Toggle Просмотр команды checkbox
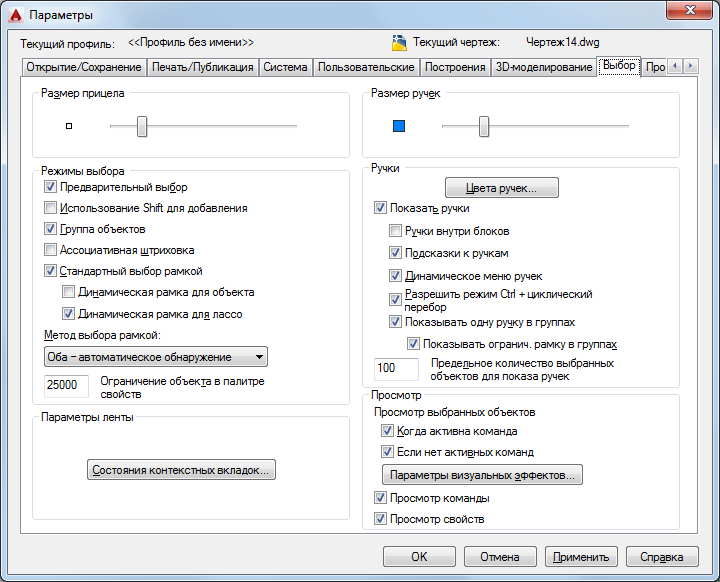Viewport: 720px width, 582px height. (380, 497)
